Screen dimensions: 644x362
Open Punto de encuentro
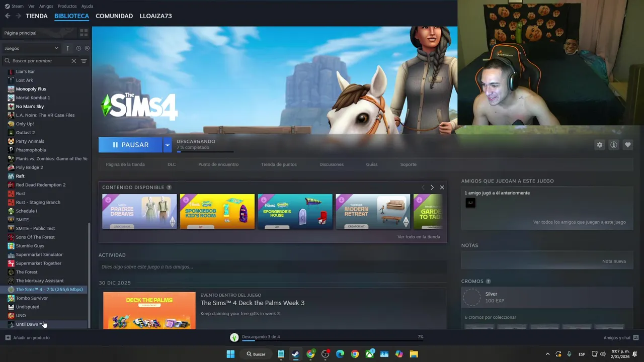pyautogui.click(x=218, y=164)
